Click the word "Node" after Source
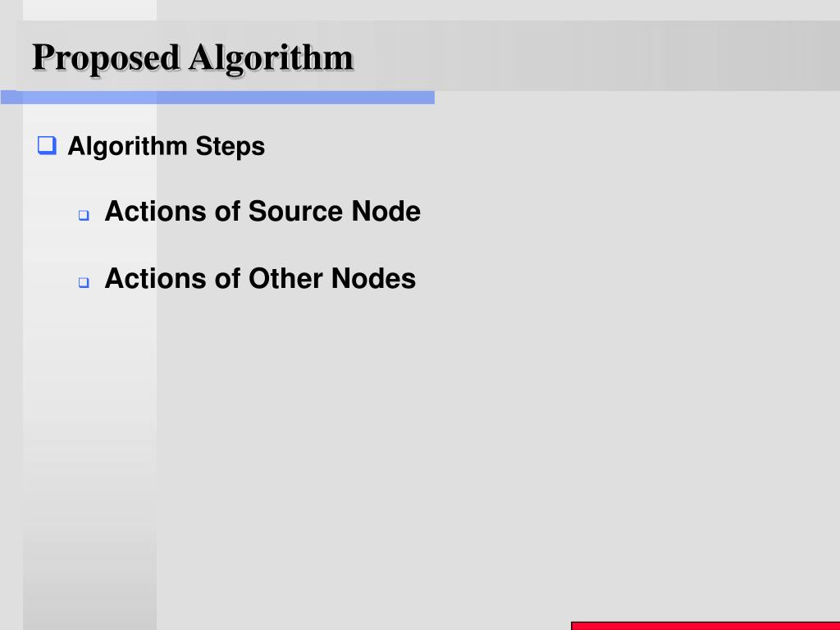The image size is (840, 630). pos(386,212)
